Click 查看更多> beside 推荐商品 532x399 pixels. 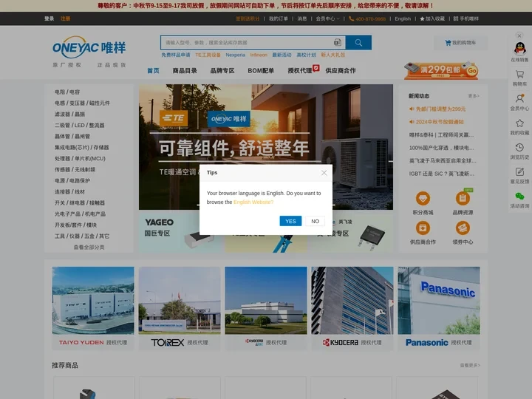[x=470, y=366]
